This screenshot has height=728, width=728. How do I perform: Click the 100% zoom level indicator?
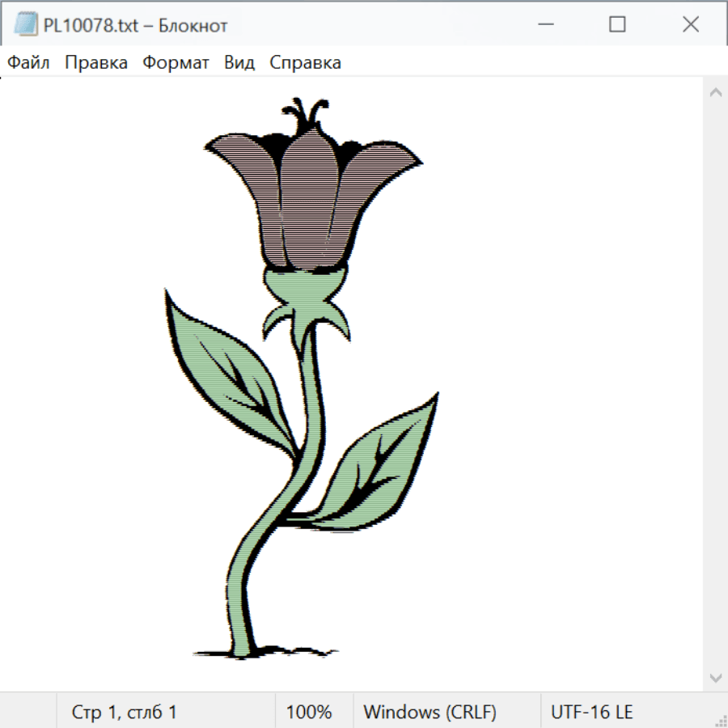tap(309, 713)
